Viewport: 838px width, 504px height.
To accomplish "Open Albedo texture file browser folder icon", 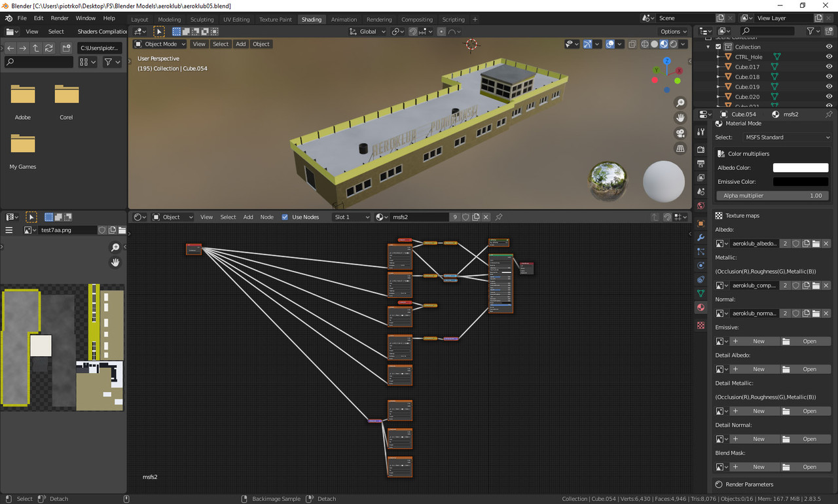I will (x=816, y=243).
